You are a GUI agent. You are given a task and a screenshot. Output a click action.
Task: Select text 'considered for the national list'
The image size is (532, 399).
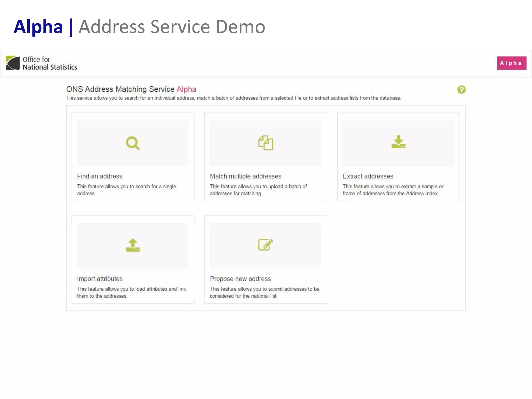pyautogui.click(x=243, y=296)
